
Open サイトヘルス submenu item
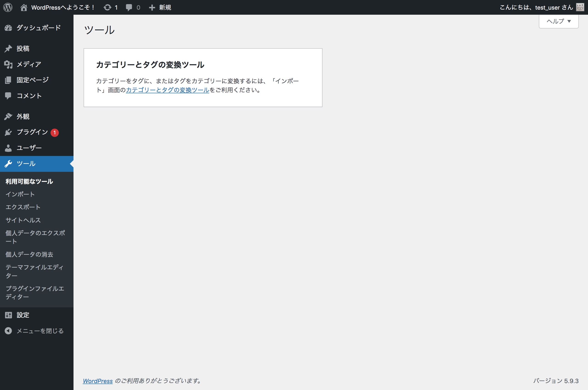[23, 220]
